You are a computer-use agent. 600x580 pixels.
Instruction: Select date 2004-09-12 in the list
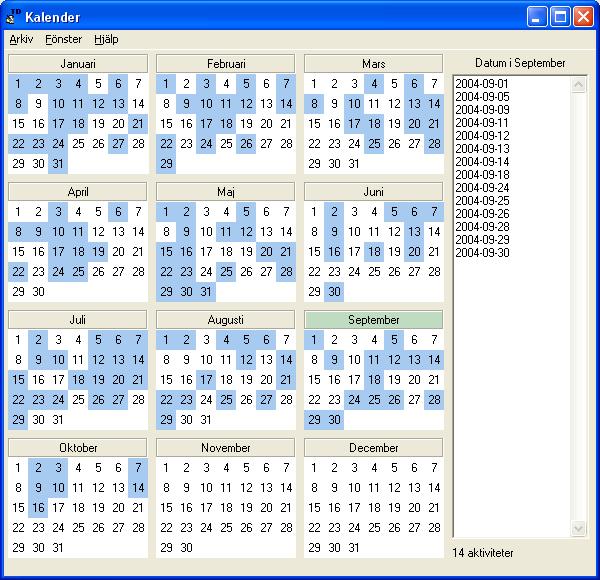(482, 135)
